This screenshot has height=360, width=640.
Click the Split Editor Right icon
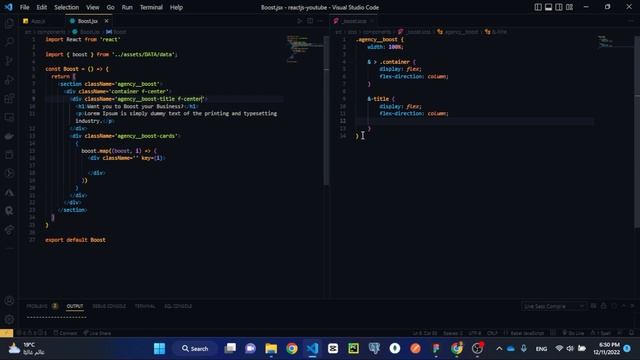click(x=310, y=21)
